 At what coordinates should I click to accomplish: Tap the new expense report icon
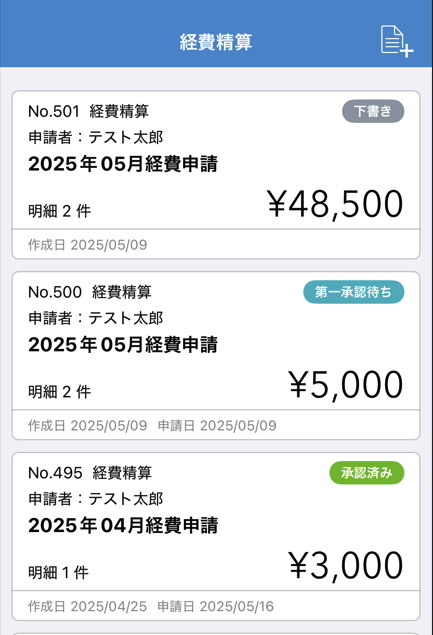click(x=397, y=41)
